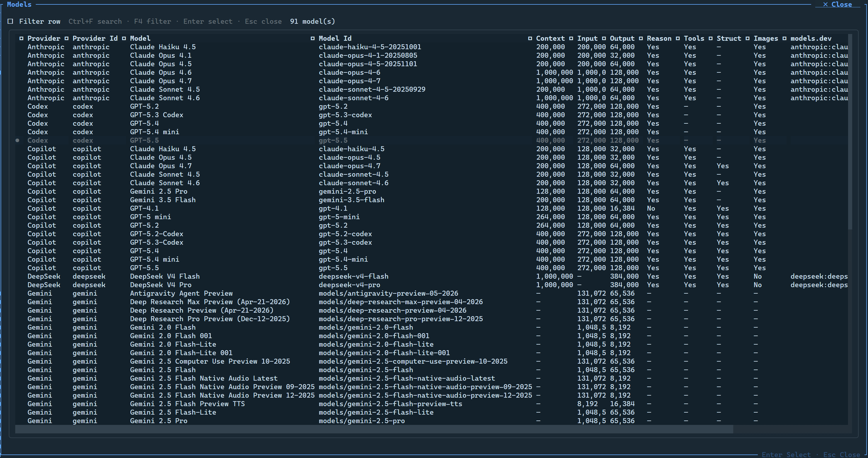
Task: Click Enter select hint in top bar
Action: (x=208, y=22)
